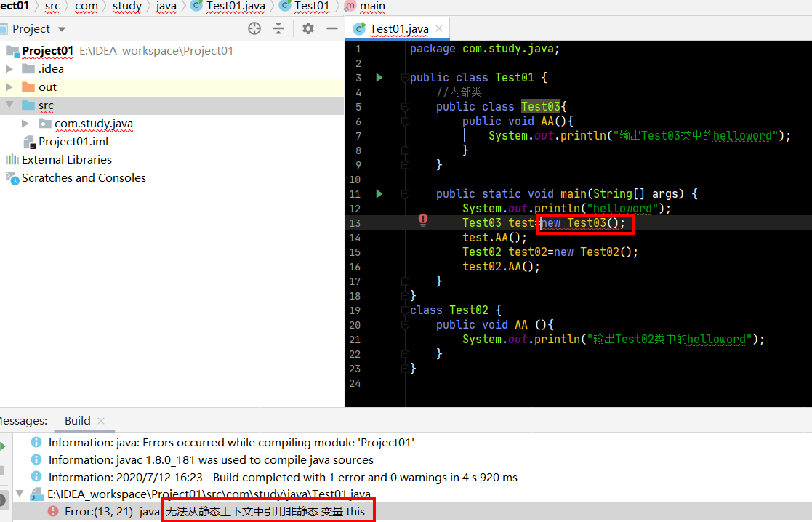Collapse the AA method fold on line 6

405,121
